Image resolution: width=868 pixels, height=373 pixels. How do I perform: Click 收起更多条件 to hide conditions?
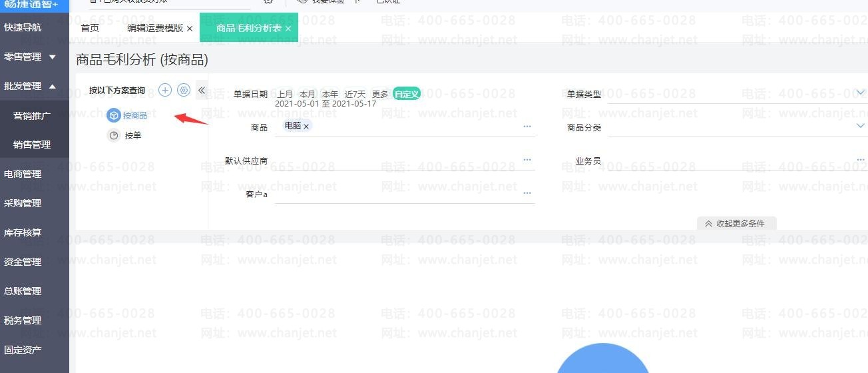736,224
